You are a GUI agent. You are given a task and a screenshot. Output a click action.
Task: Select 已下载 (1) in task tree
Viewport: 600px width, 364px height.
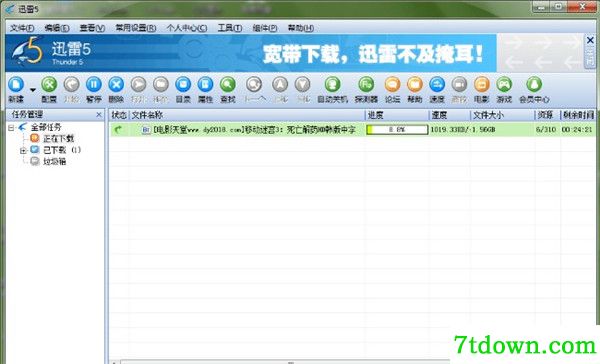(62, 150)
